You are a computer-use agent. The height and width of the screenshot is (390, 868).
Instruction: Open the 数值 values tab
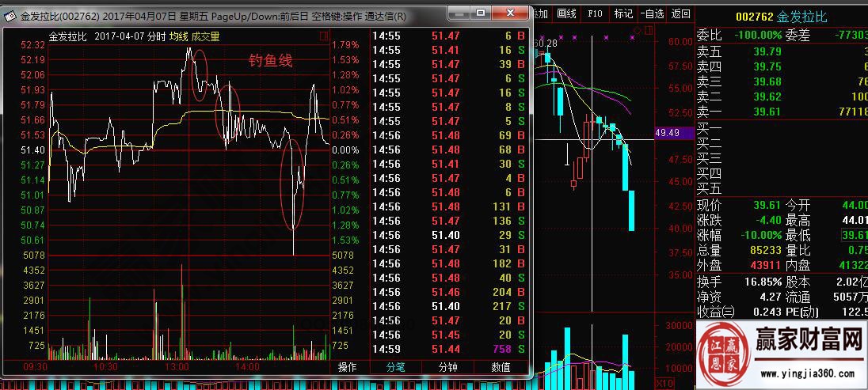coord(501,367)
